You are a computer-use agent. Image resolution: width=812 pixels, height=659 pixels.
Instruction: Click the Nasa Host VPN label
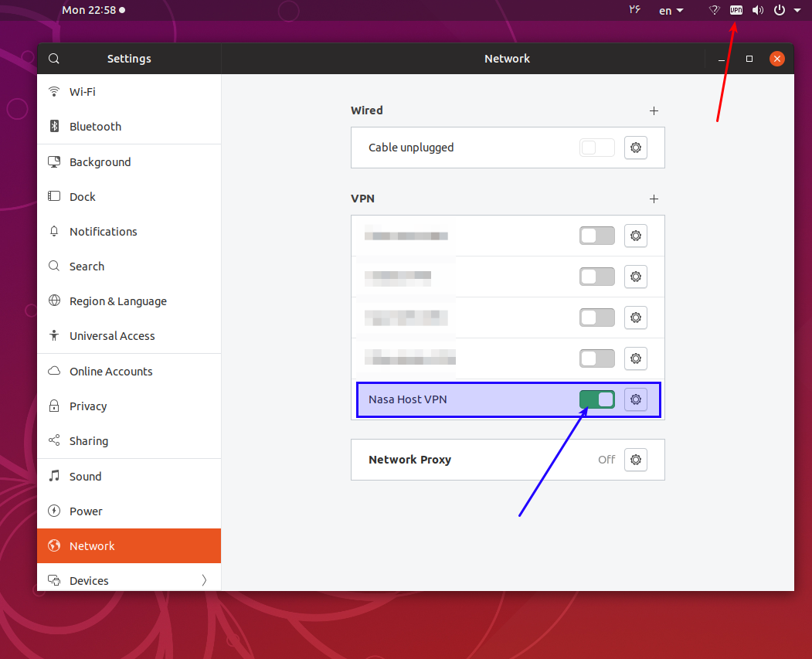[x=408, y=399]
